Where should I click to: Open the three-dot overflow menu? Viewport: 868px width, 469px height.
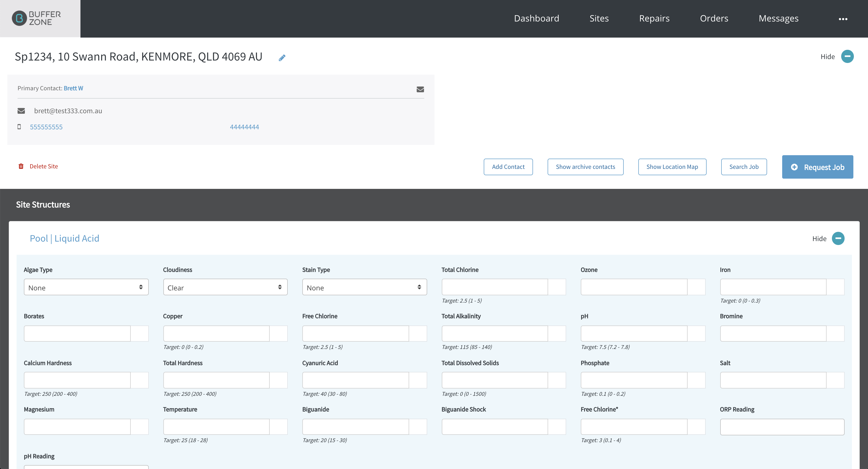coord(843,19)
